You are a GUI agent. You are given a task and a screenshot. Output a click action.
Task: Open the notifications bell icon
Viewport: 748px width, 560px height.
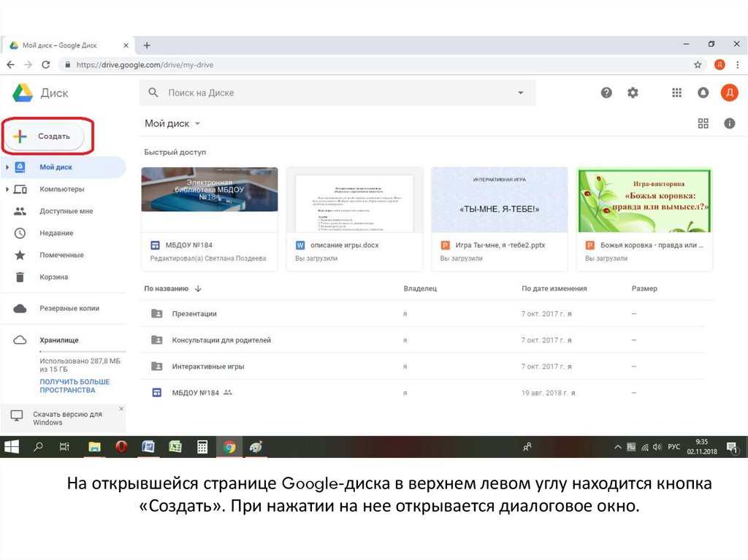click(703, 93)
